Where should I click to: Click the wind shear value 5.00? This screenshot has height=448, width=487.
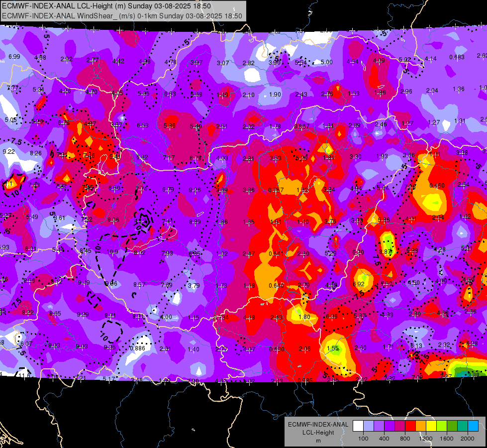coord(326,62)
